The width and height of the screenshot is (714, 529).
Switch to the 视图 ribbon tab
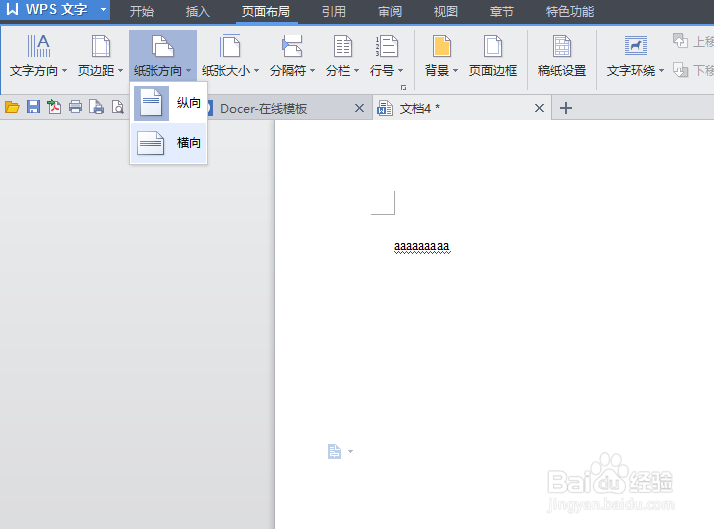point(446,11)
